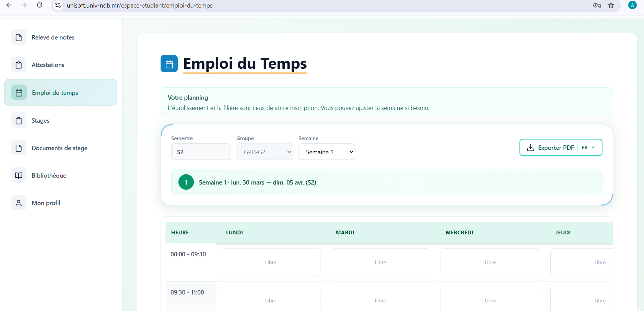The image size is (644, 311).
Task: Click the blue calendar icon beside title
Action: click(169, 64)
